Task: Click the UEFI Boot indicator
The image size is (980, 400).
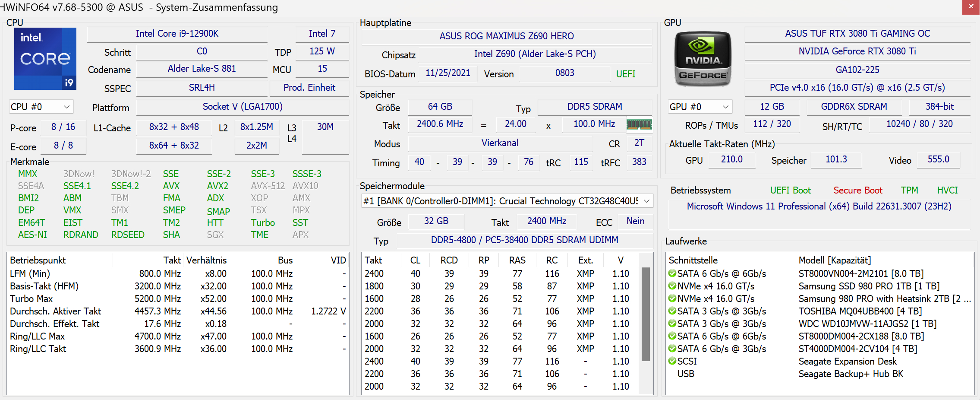Action: pyautogui.click(x=791, y=190)
